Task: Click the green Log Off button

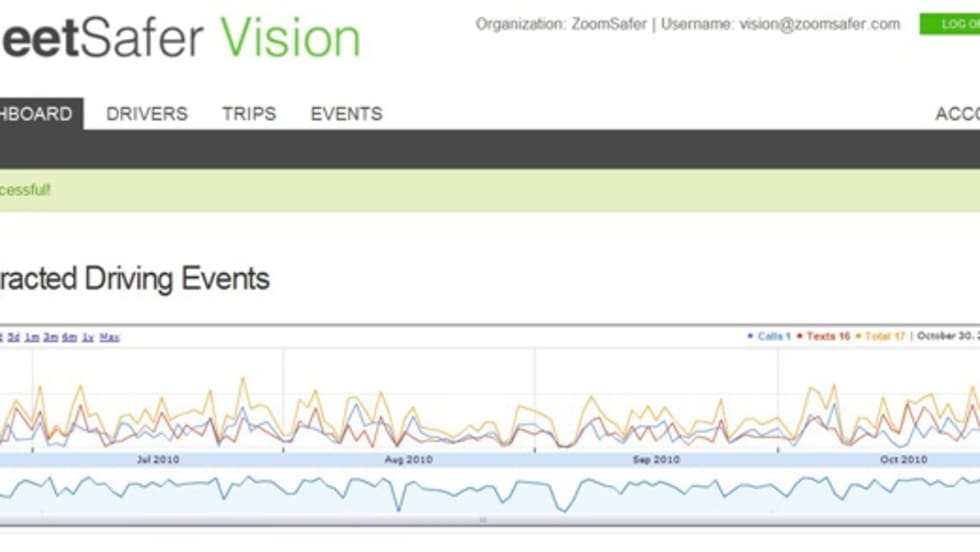Action: (949, 24)
